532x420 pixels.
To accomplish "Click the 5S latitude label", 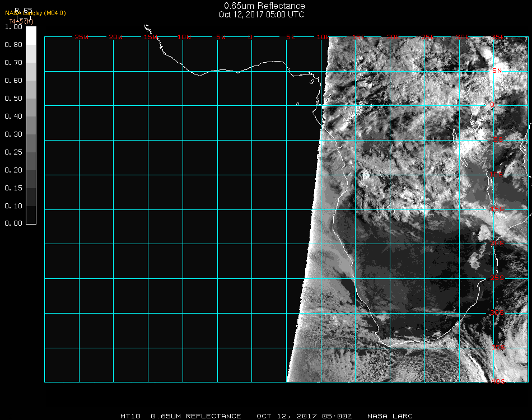I will pyautogui.click(x=498, y=140).
